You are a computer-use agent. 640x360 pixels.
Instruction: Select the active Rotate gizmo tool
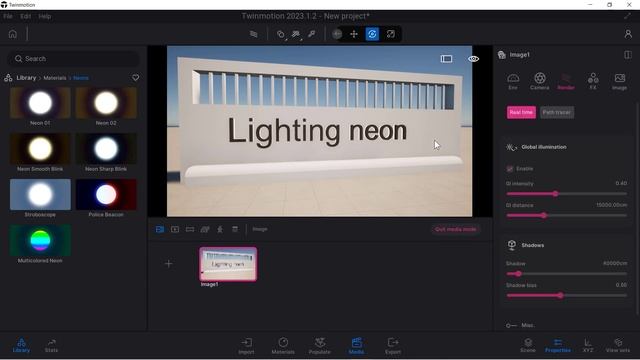tap(372, 34)
